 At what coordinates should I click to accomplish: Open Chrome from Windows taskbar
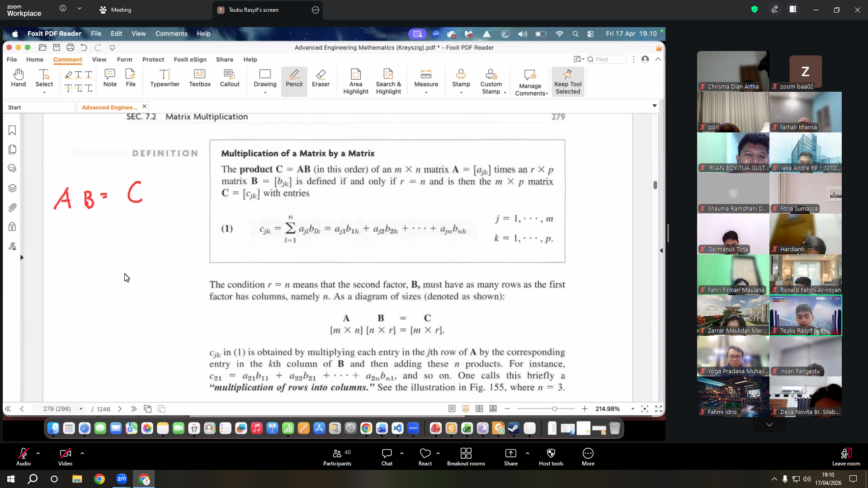[x=99, y=479]
